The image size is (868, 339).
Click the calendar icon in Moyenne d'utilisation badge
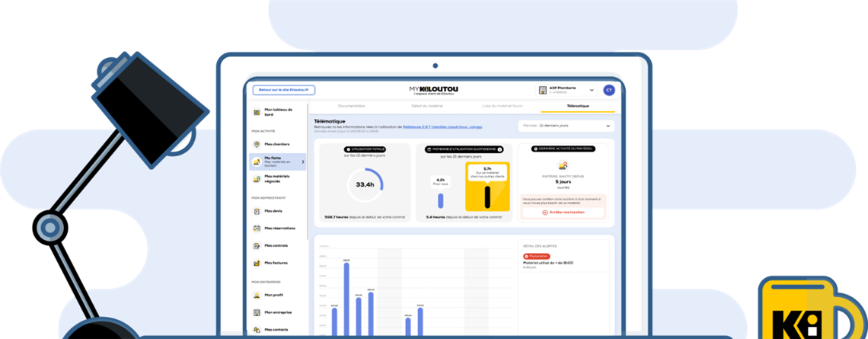pyautogui.click(x=429, y=149)
